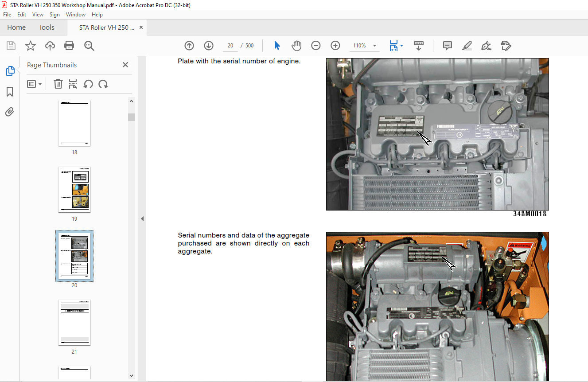Open the Sign document tool
This screenshot has width=588, height=382.
point(486,46)
